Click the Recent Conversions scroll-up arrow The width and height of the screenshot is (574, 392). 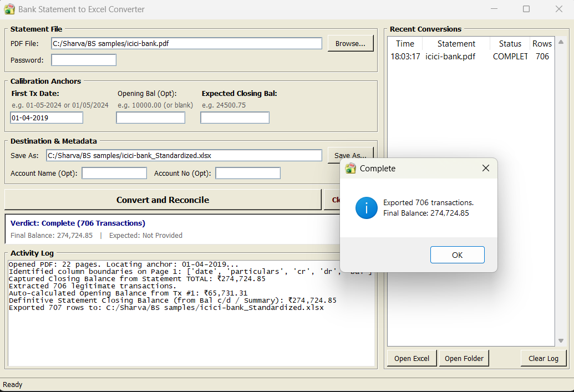pyautogui.click(x=561, y=42)
